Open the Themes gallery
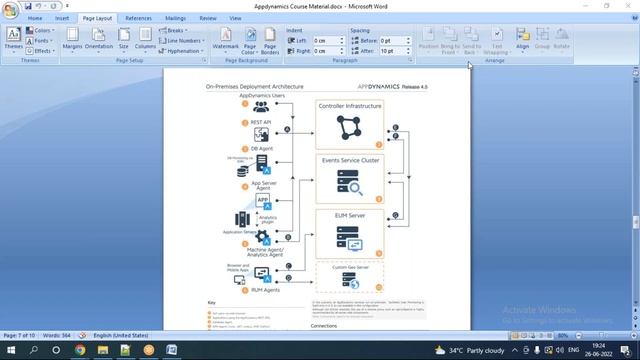This screenshot has height=360, width=640. coord(13,40)
